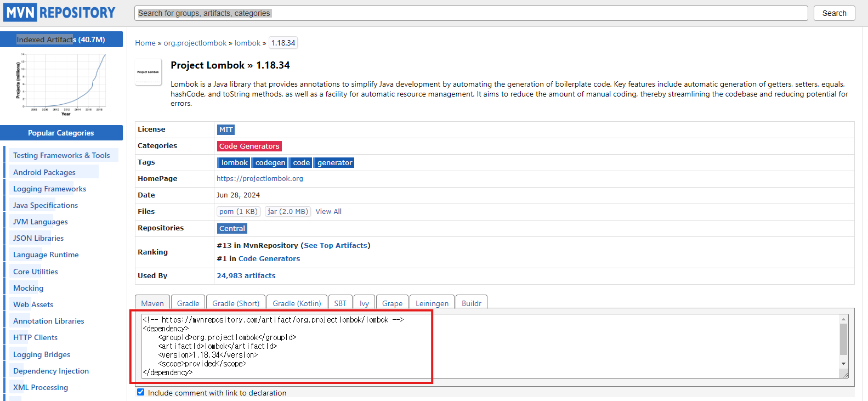
Task: Focus the artifact search input field
Action: tap(471, 13)
